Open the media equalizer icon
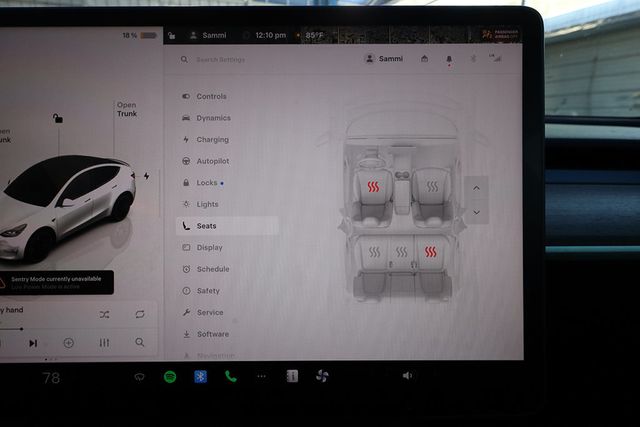The height and width of the screenshot is (427, 640). 104,343
